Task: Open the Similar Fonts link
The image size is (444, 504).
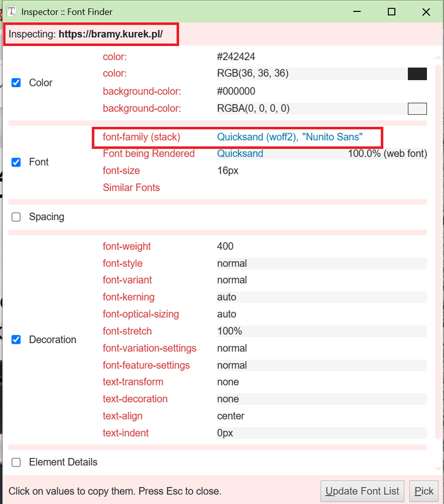Action: (x=131, y=187)
